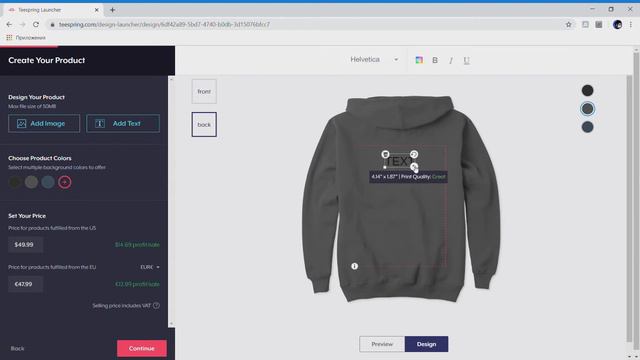Viewport: 640px width, 360px height.
Task: Click the Back link at the bottom left
Action: coord(17,348)
